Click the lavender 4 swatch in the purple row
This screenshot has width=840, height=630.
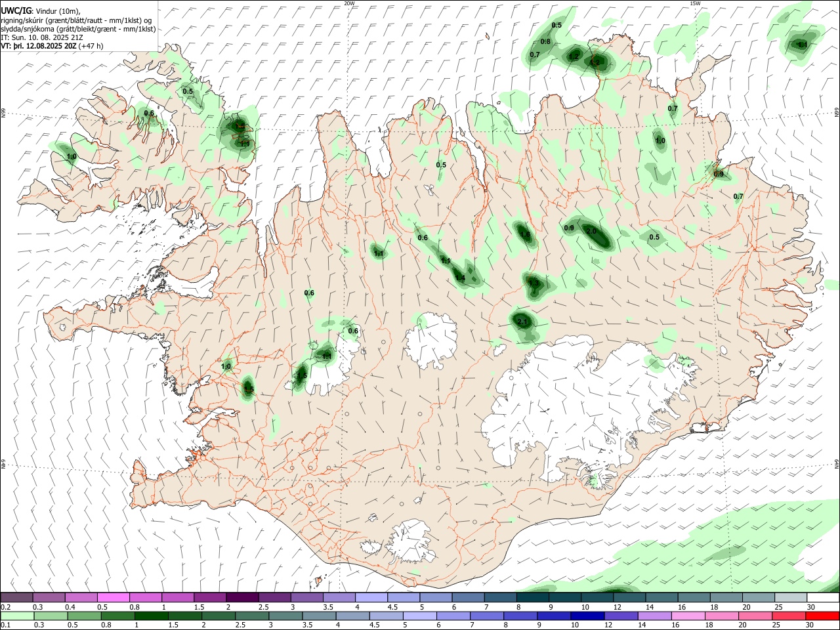(x=371, y=597)
